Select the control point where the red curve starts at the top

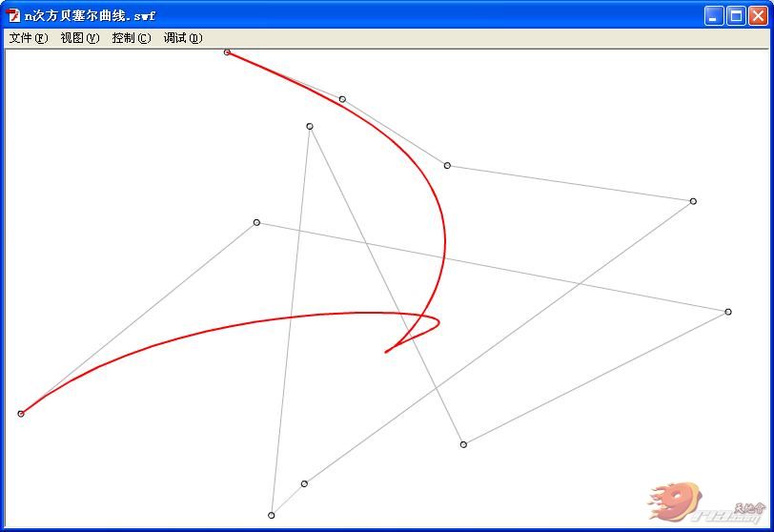pos(227,52)
